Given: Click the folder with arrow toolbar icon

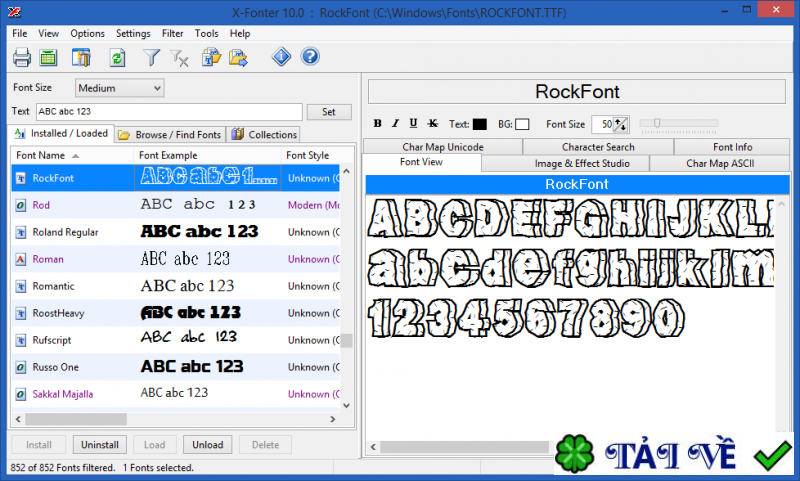Looking at the screenshot, I should click(x=238, y=58).
